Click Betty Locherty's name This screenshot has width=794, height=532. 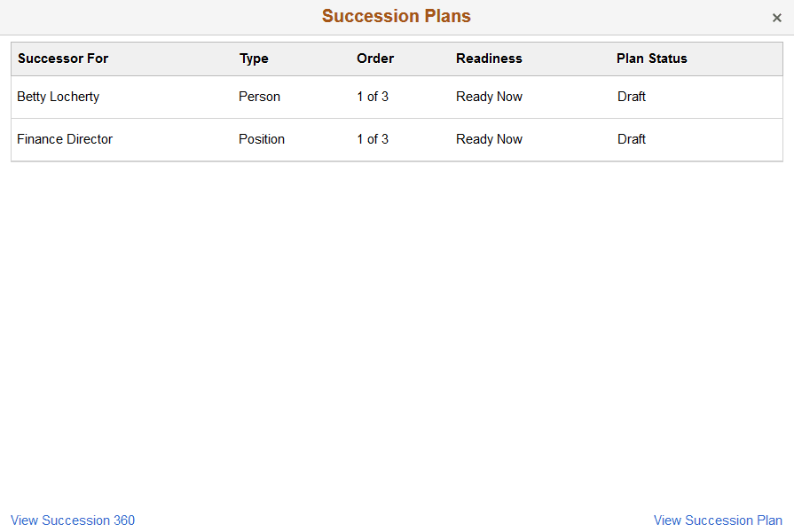[58, 97]
